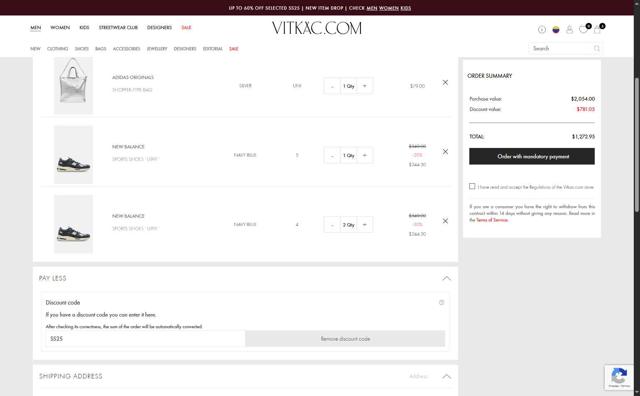This screenshot has height=396, width=640.
Task: Open the Jewellery submenu category
Action: click(x=157, y=49)
